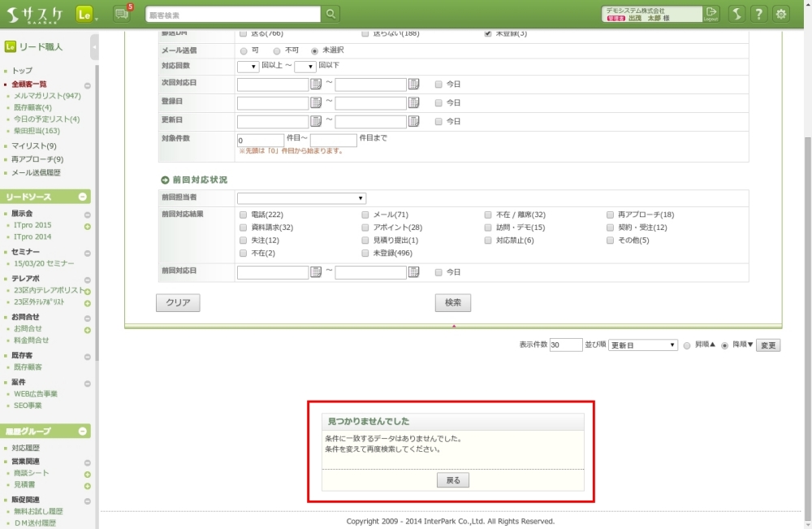Viewport: 812px width, 529px height.
Task: Click green plus icon next to 商談シート
Action: click(88, 474)
